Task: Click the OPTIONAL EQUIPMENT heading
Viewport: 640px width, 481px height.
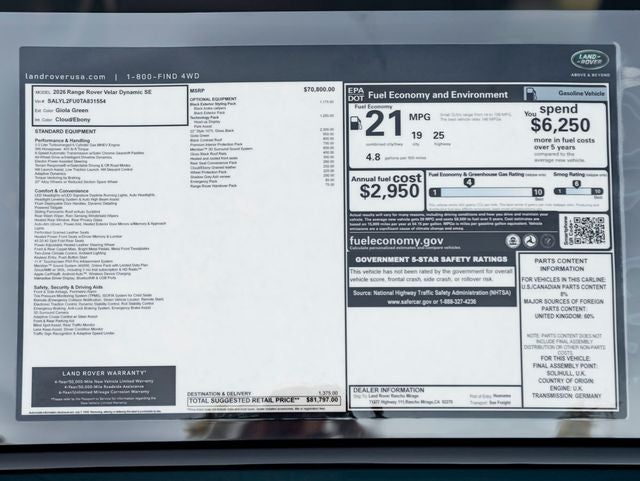Action: point(213,99)
